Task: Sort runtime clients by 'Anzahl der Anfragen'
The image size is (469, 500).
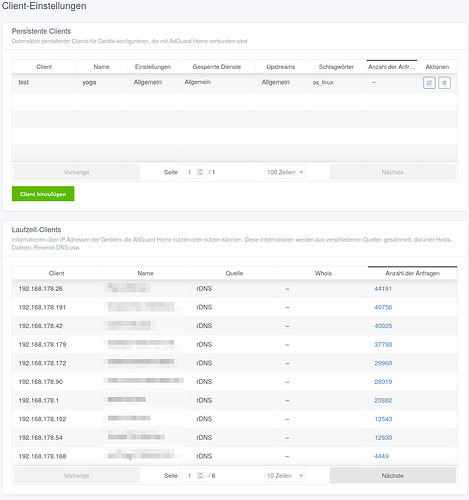Action: 413,273
